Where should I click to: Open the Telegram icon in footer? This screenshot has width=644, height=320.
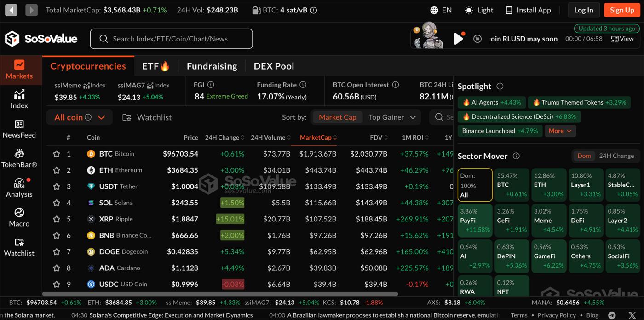612,315
